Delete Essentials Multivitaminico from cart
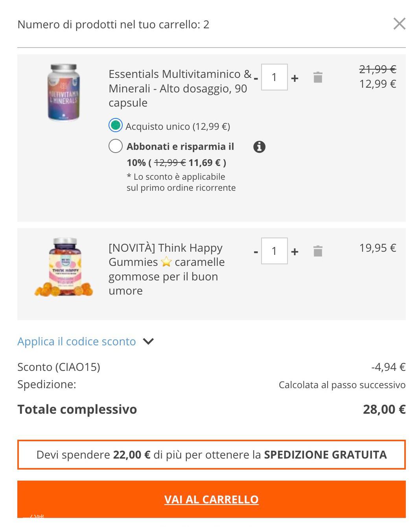The height and width of the screenshot is (527, 420). [x=318, y=77]
